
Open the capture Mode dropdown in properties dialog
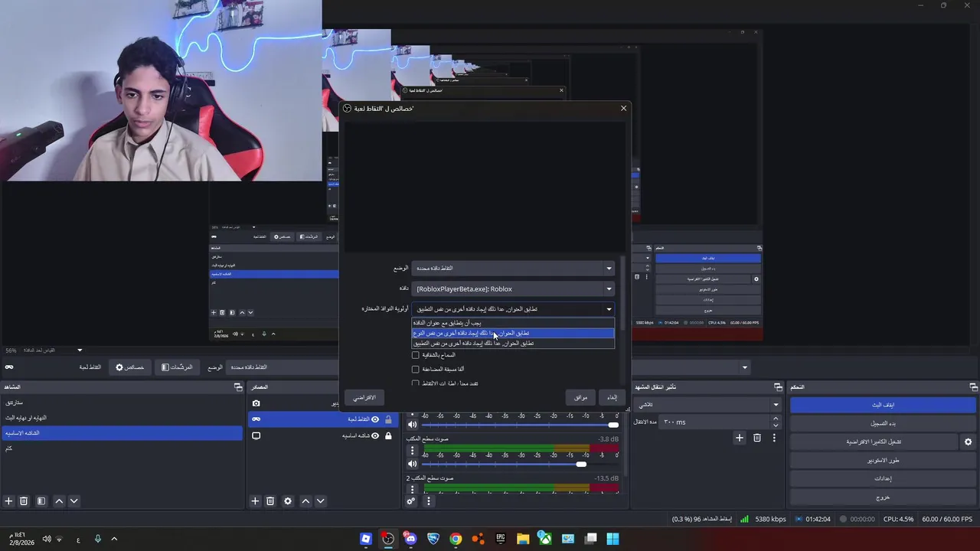(x=513, y=269)
